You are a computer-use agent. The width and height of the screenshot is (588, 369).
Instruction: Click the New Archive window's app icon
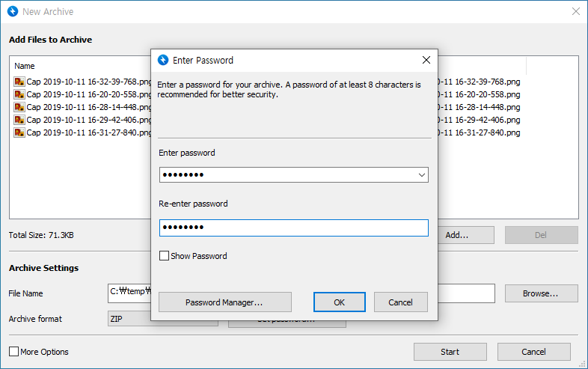pos(12,12)
